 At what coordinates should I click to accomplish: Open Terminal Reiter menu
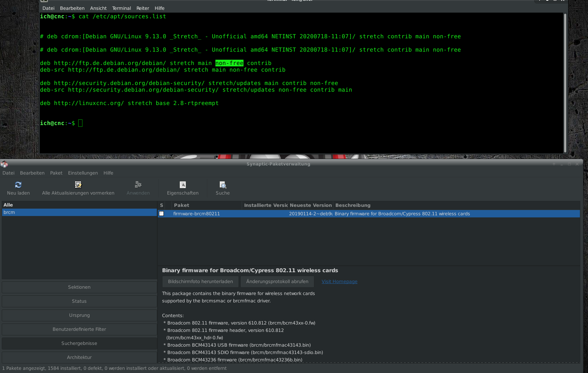coord(143,8)
